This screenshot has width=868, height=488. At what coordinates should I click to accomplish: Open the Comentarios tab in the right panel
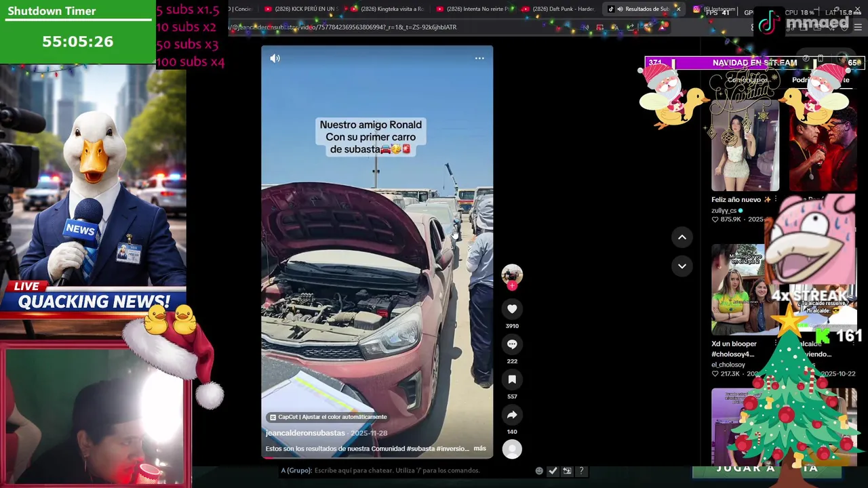pos(747,80)
